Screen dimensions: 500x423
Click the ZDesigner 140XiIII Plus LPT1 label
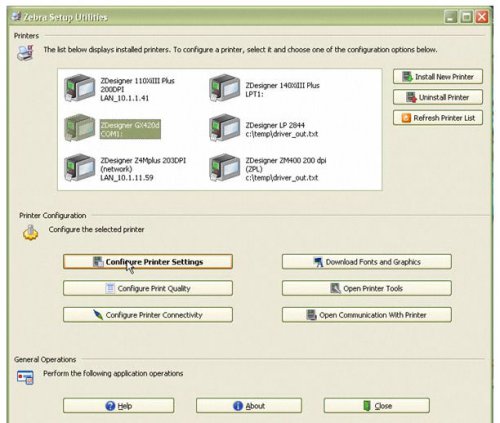click(282, 90)
